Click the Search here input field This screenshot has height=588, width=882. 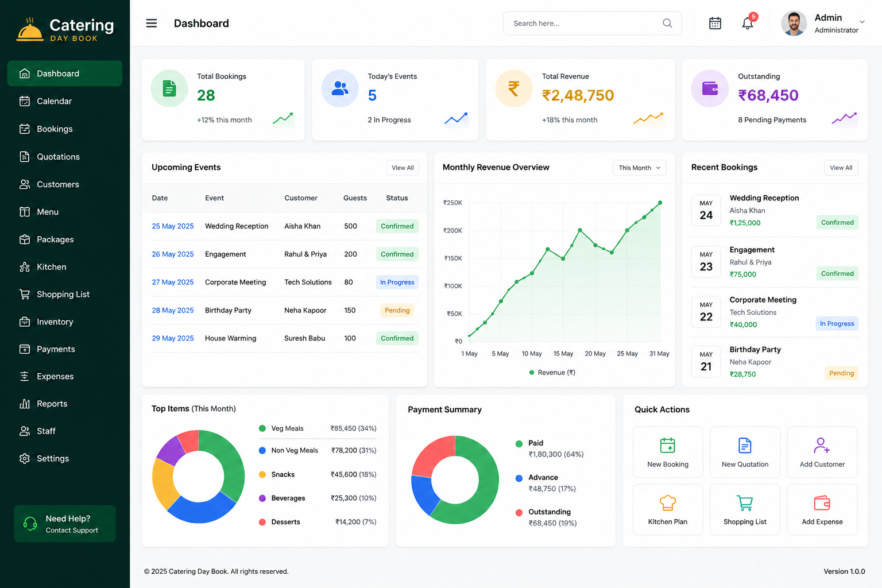coord(592,23)
